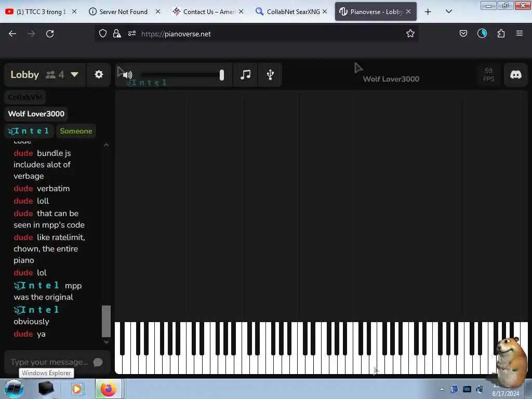Viewport: 532px width, 399px height.
Task: Bookmark this page with the star icon
Action: point(410,34)
